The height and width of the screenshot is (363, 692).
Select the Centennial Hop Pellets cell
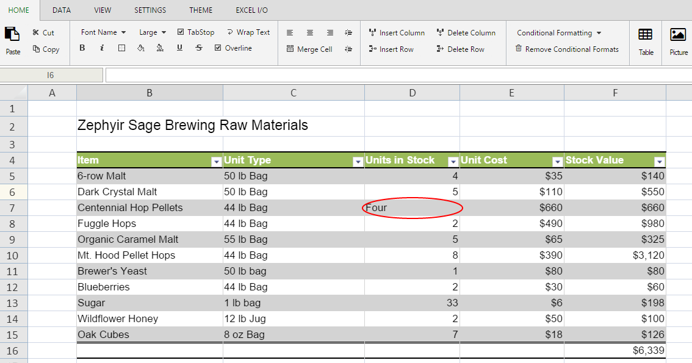(150, 208)
